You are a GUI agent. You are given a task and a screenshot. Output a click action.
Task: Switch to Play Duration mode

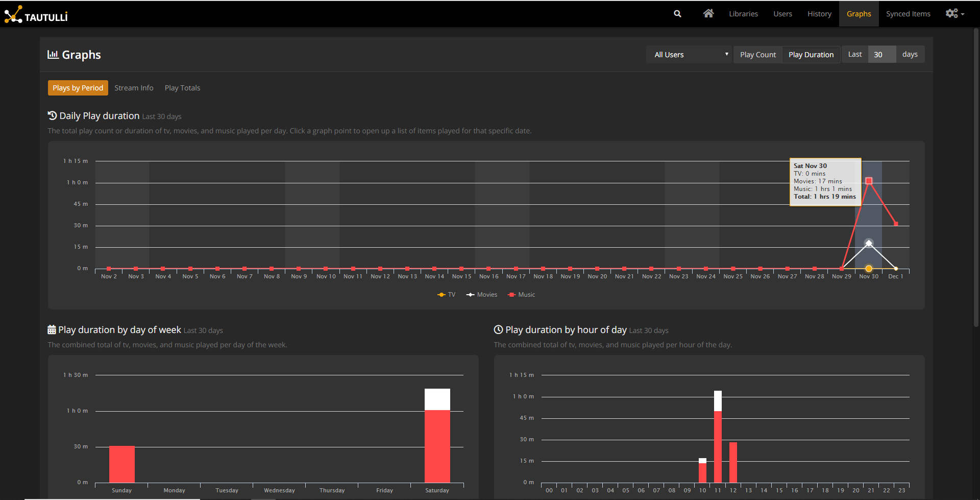point(811,55)
